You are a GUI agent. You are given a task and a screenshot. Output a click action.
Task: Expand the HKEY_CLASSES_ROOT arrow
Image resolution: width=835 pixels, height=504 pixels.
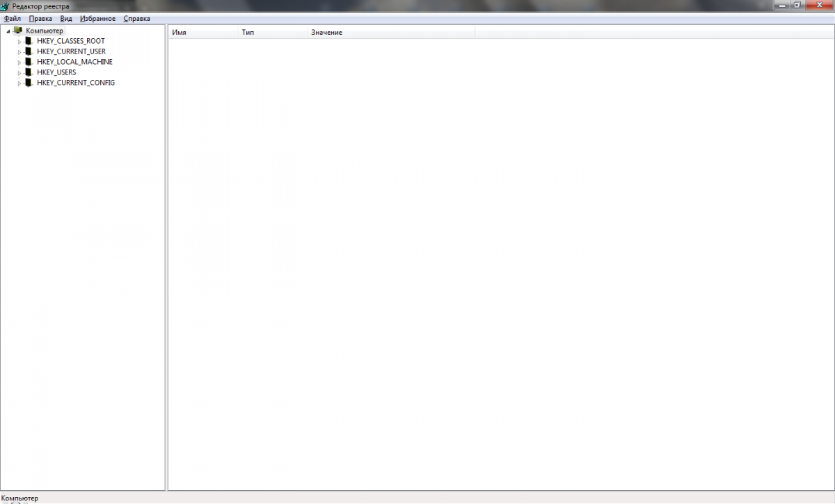19,42
